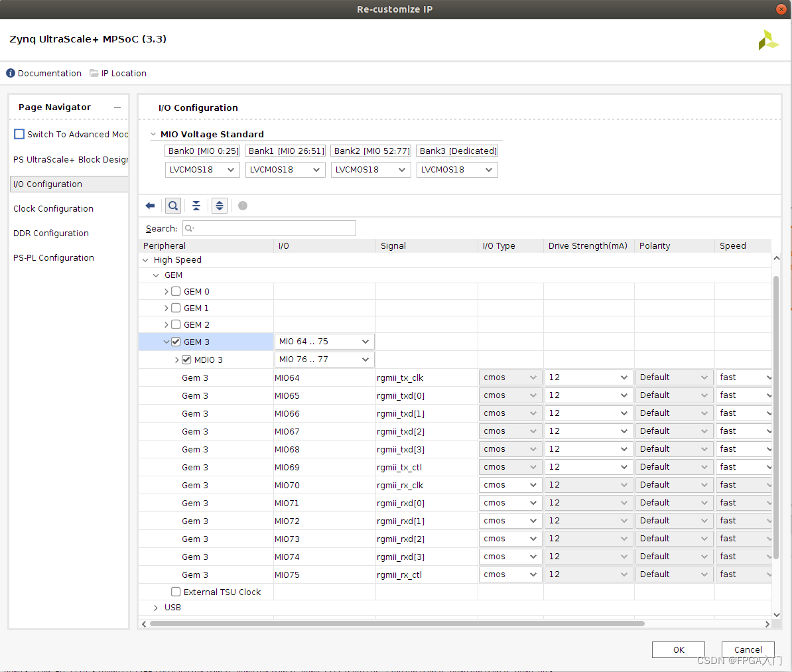Click the Drive Strength(mA) column header
The image size is (792, 672).
(x=589, y=246)
